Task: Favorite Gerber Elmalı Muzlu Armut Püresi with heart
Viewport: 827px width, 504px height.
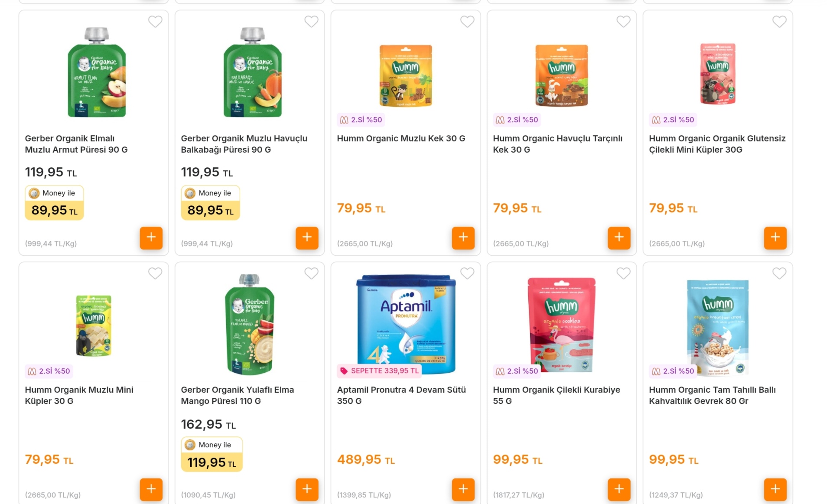Action: [155, 21]
